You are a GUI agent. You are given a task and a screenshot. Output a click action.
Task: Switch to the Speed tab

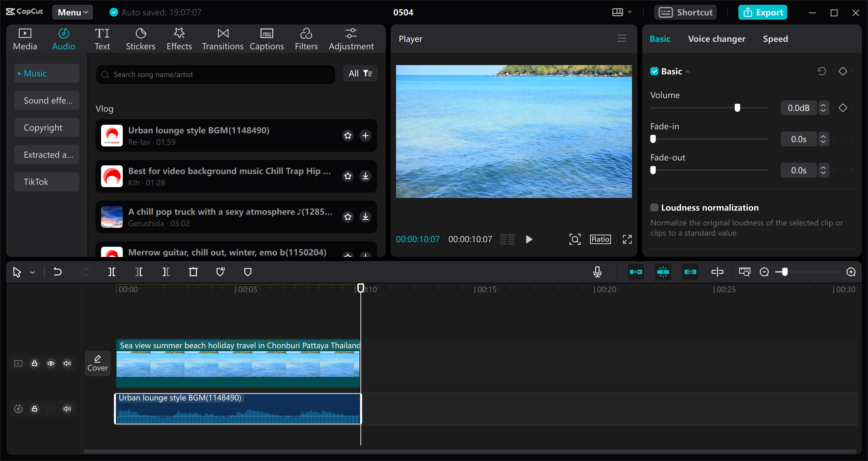tap(775, 39)
